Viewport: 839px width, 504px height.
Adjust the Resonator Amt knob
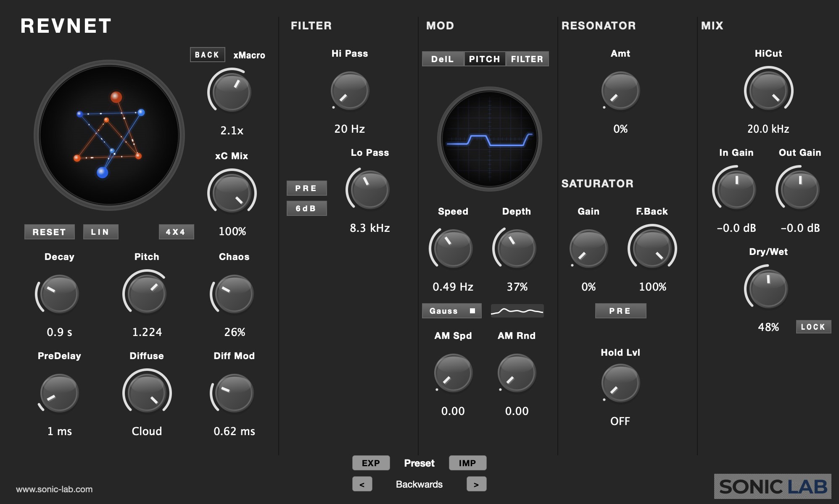620,90
